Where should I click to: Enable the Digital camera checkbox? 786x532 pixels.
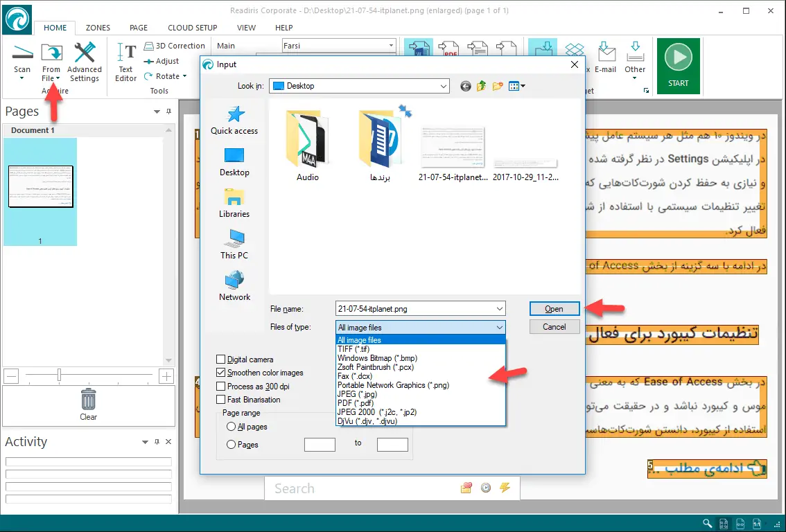tap(220, 360)
